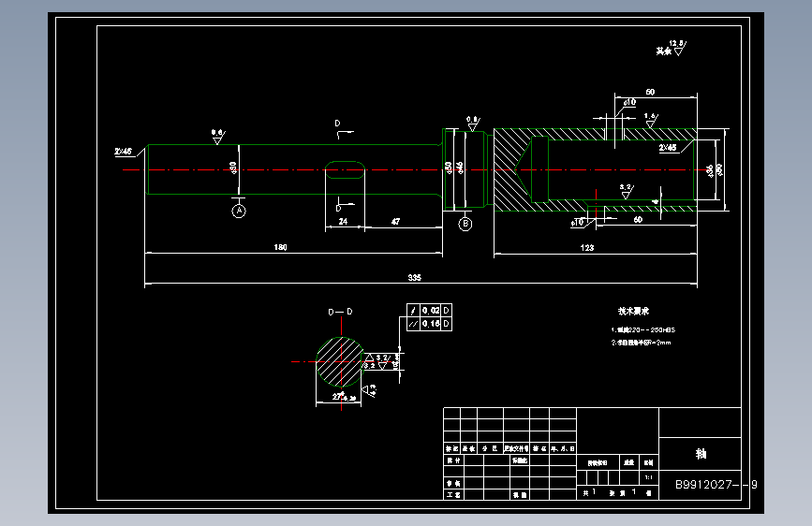The image size is (812, 526).
Task: Select the 年、月、日 header cell
Action: (563, 449)
